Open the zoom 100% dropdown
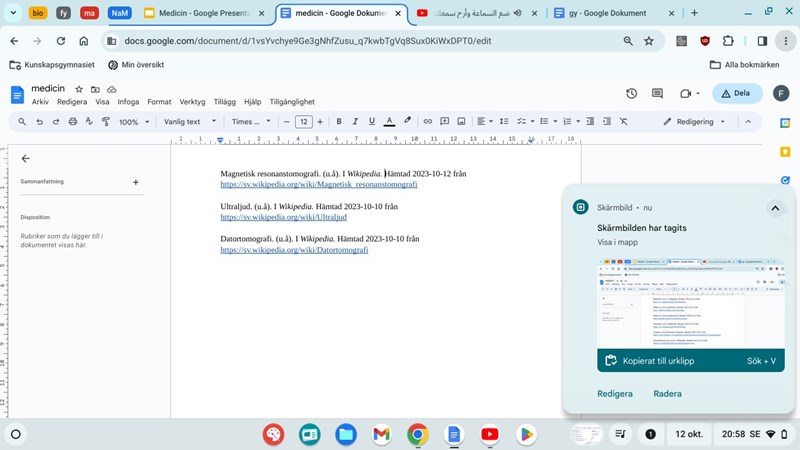The height and width of the screenshot is (450, 800). [x=133, y=121]
